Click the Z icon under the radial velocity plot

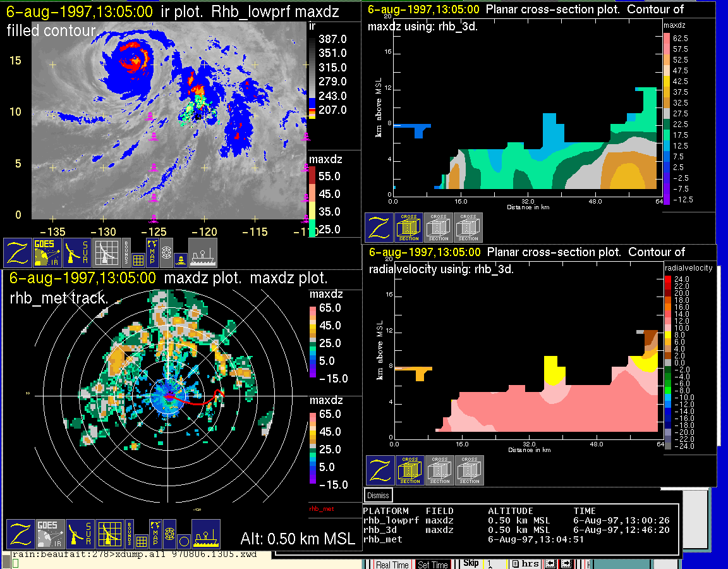[380, 470]
